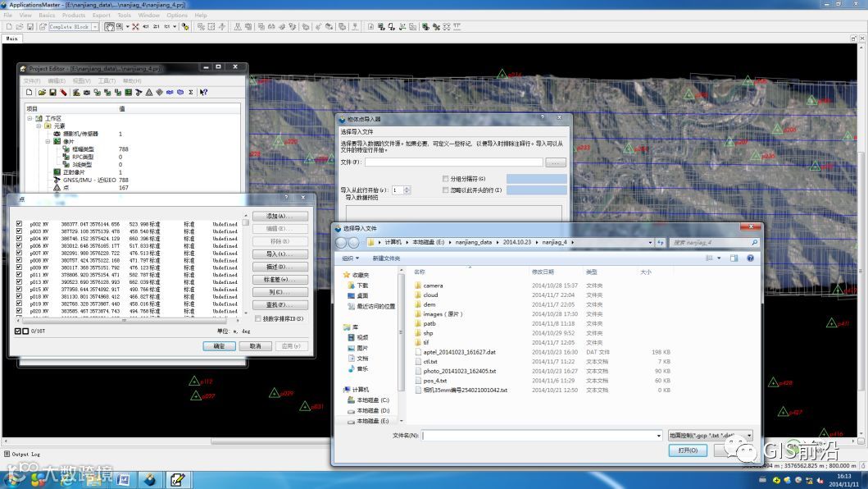Open the file type filter dropdown
868x489 pixels.
point(749,435)
